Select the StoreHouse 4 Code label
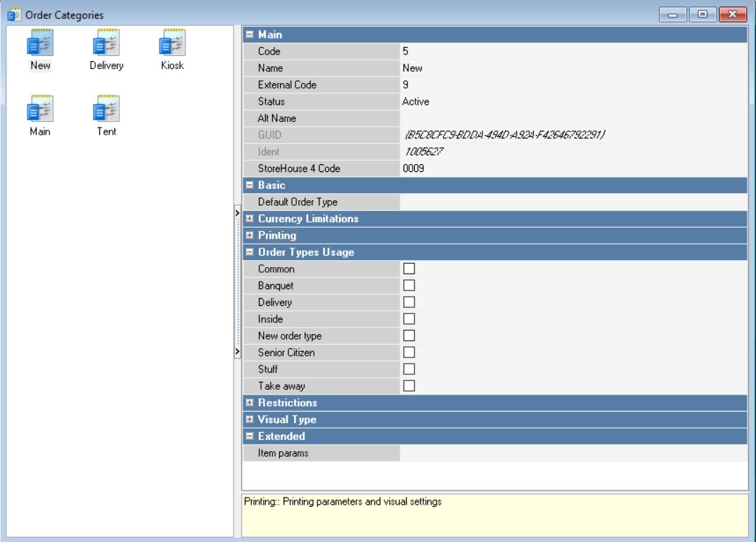The width and height of the screenshot is (756, 542). click(x=299, y=168)
